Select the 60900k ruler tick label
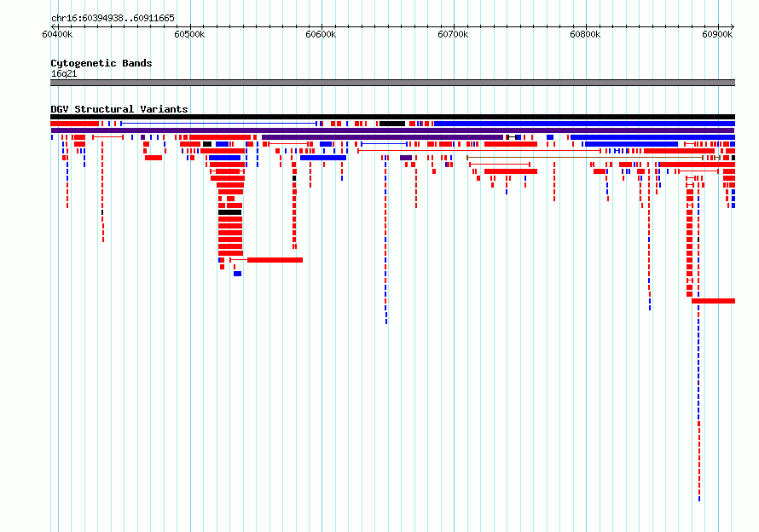The height and width of the screenshot is (532, 759). tap(717, 34)
